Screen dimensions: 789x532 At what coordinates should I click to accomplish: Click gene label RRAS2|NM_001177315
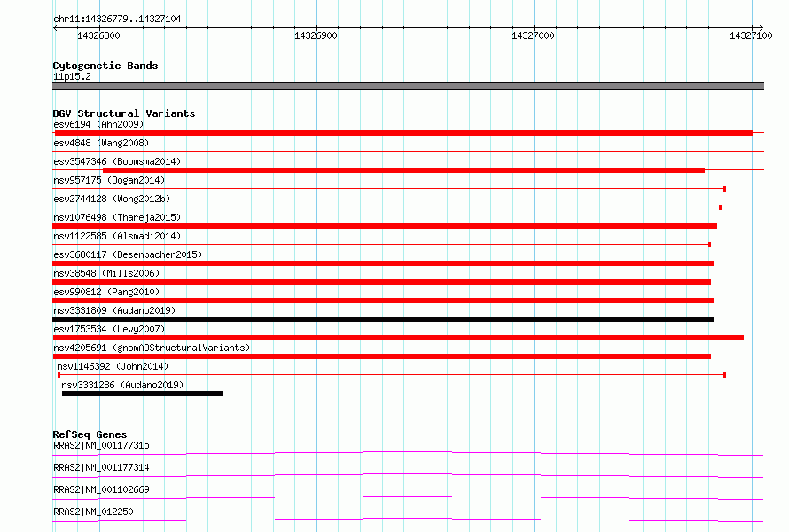click(101, 445)
